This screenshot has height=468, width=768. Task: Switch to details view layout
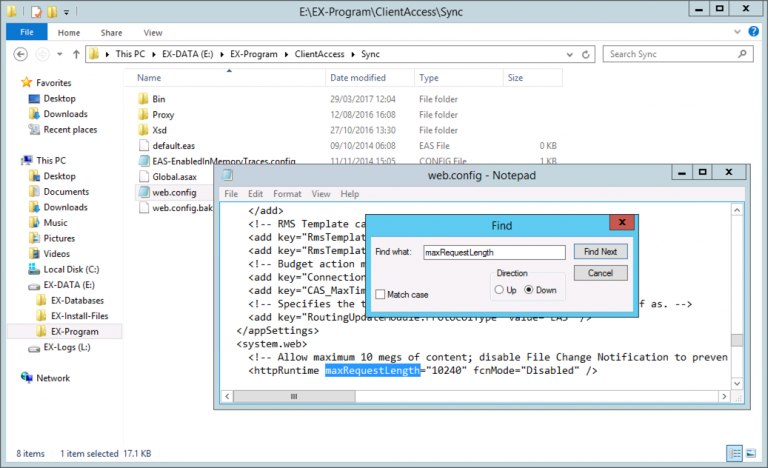click(734, 455)
